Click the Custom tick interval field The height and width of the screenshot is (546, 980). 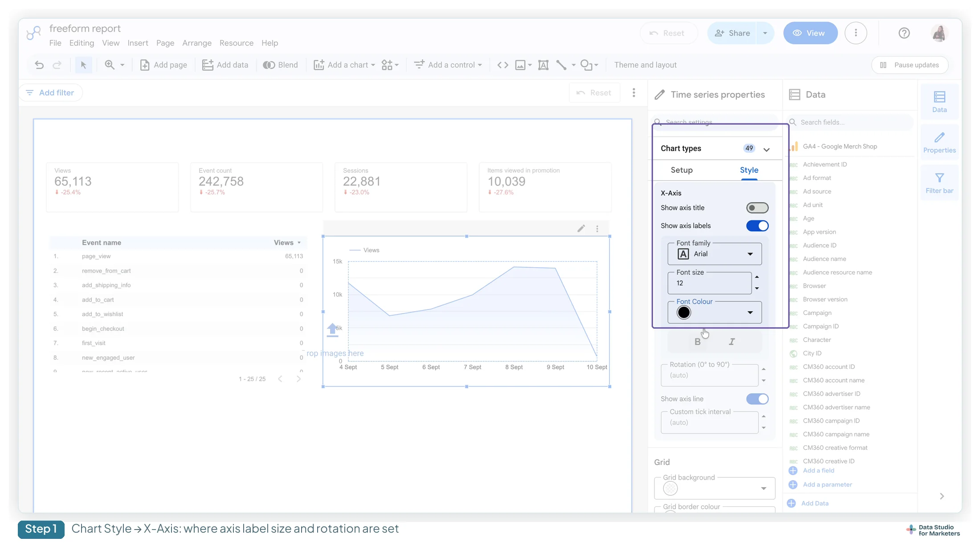click(710, 422)
